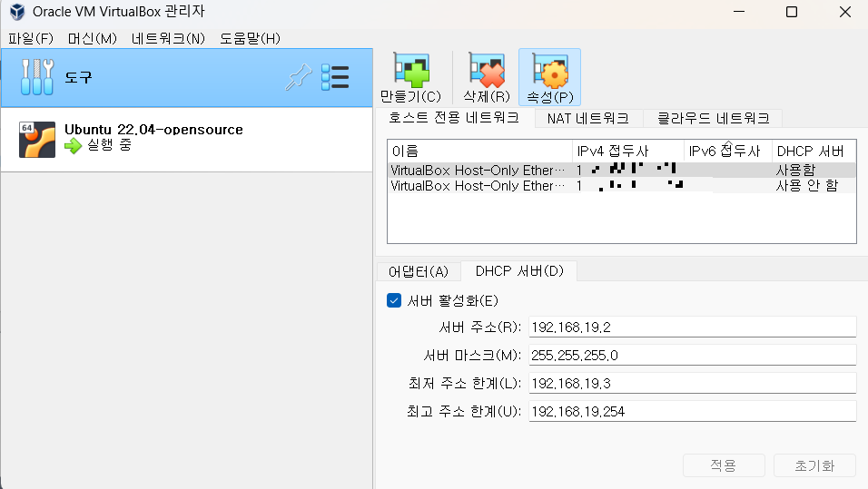Select the DHCP 서버(D) tab
Viewport: 868px width, 489px height.
coord(519,271)
